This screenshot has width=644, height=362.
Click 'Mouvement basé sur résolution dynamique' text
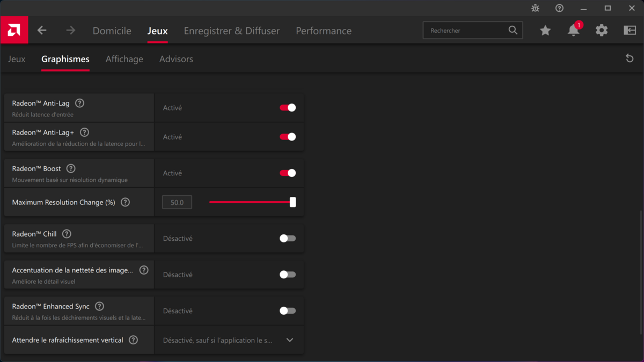click(70, 180)
